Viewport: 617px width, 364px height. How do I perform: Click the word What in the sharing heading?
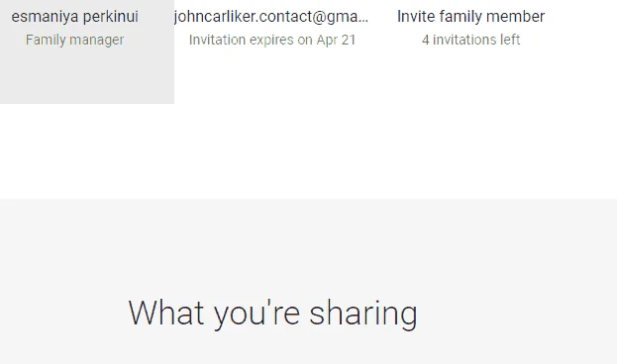pyautogui.click(x=166, y=313)
